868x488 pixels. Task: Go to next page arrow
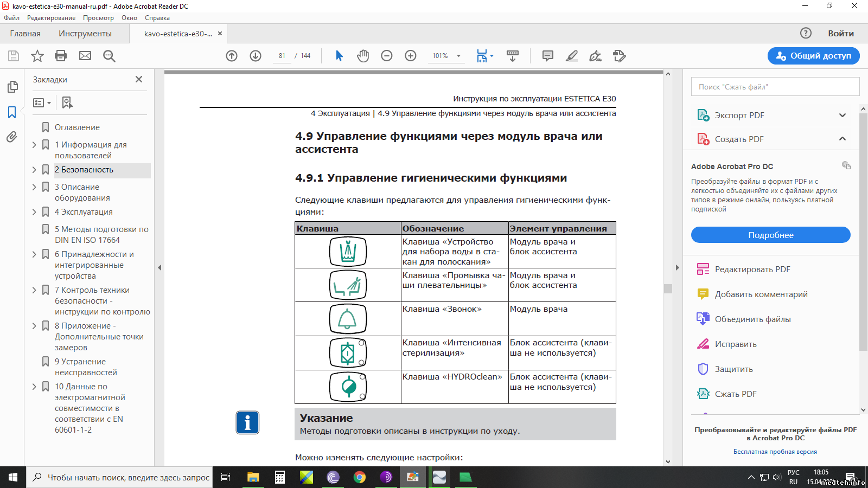click(256, 56)
